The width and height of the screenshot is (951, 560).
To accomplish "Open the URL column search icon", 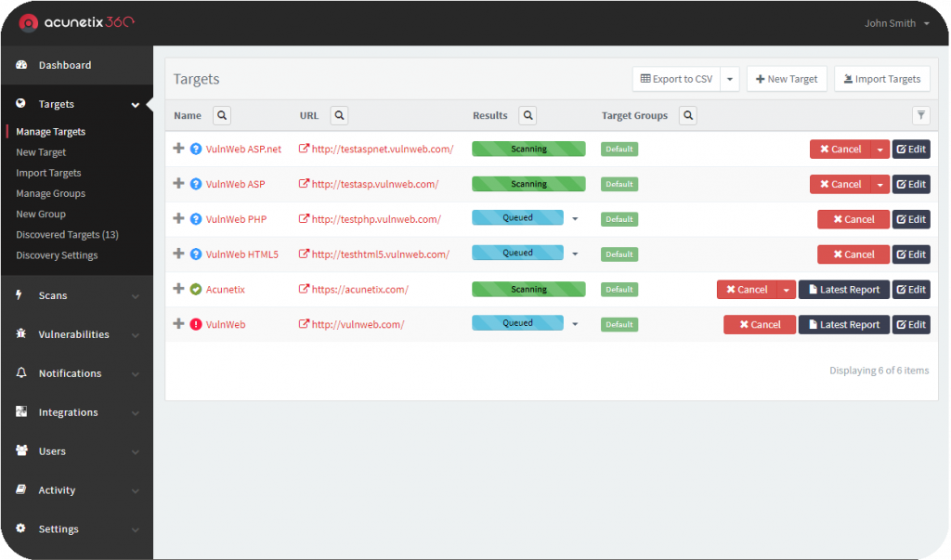I will pos(339,115).
